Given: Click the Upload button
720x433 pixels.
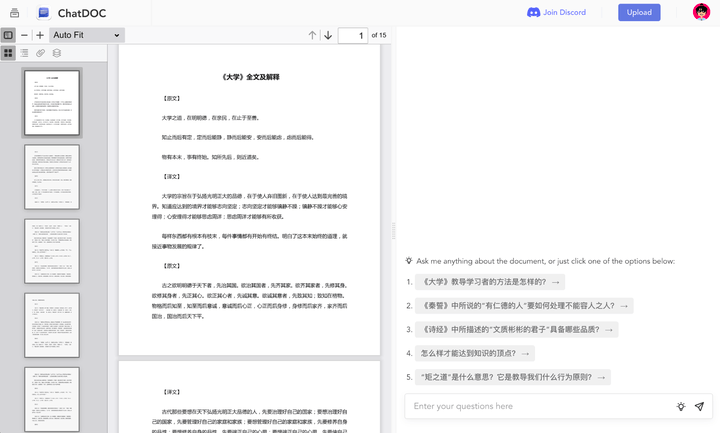Looking at the screenshot, I should point(639,12).
